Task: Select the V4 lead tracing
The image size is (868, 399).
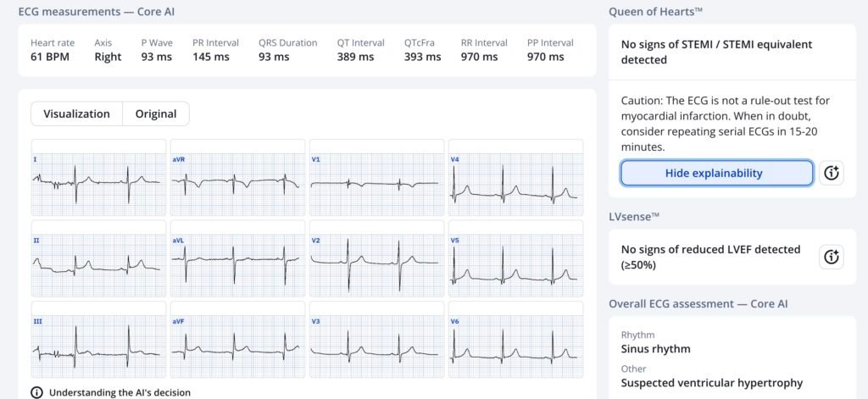Action: pyautogui.click(x=515, y=178)
